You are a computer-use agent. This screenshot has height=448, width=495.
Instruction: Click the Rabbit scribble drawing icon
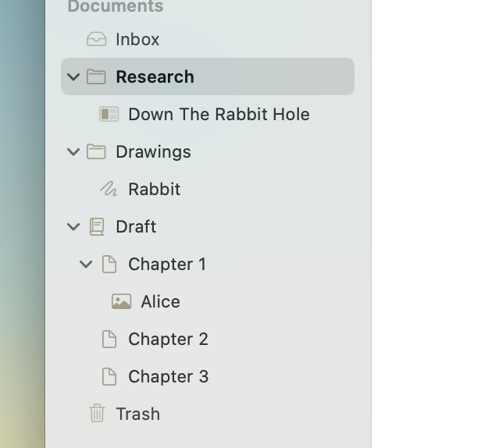tap(109, 189)
